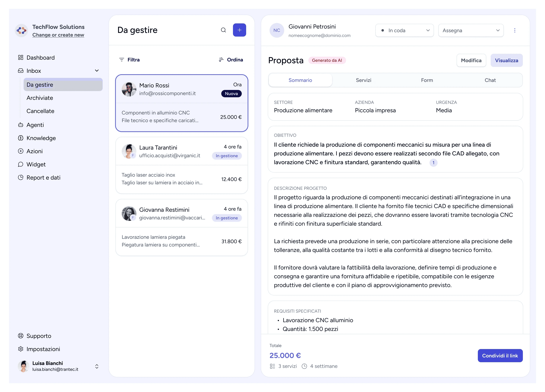Switch to the Servizi tab
The image size is (545, 392).
tap(363, 80)
